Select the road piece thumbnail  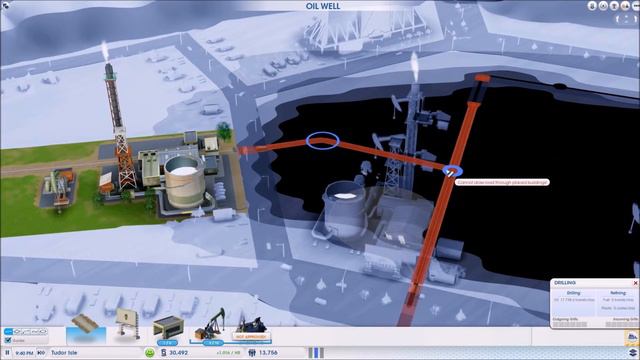[x=86, y=329]
